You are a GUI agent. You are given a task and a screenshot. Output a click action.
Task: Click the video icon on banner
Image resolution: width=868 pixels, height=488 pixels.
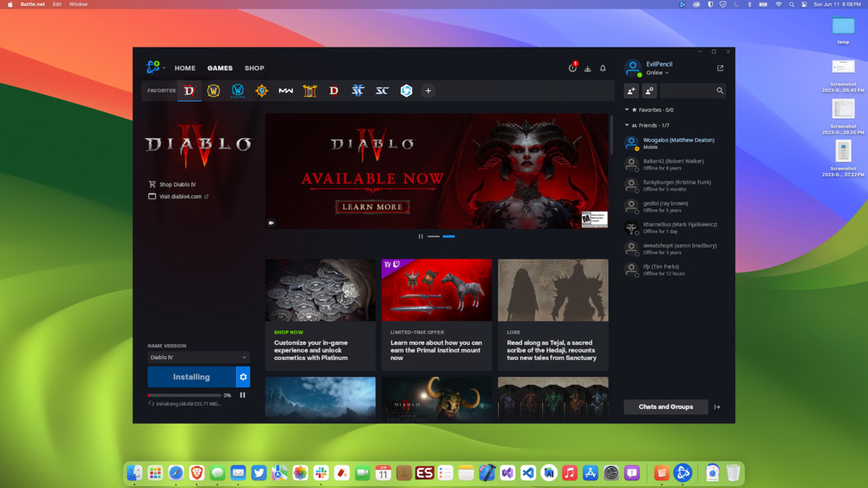click(272, 223)
